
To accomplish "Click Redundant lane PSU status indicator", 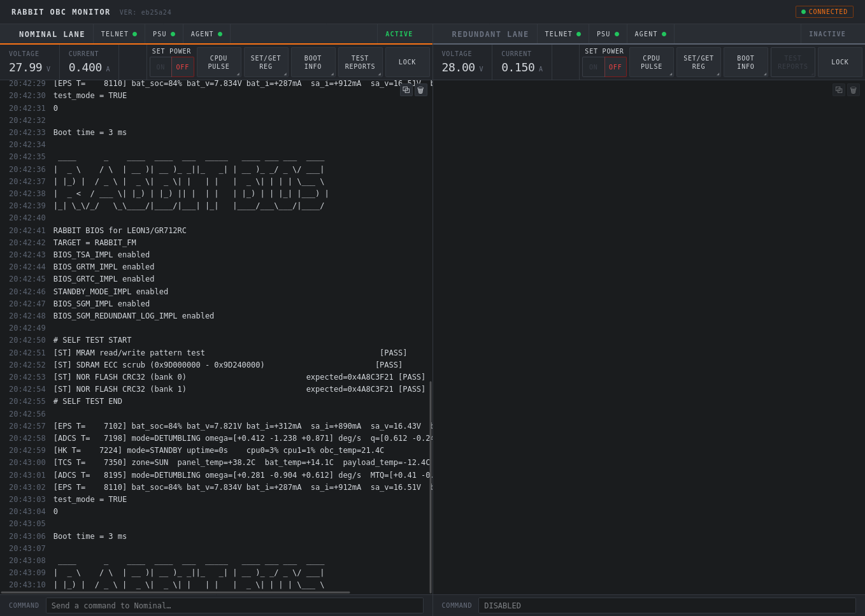I will [x=608, y=34].
